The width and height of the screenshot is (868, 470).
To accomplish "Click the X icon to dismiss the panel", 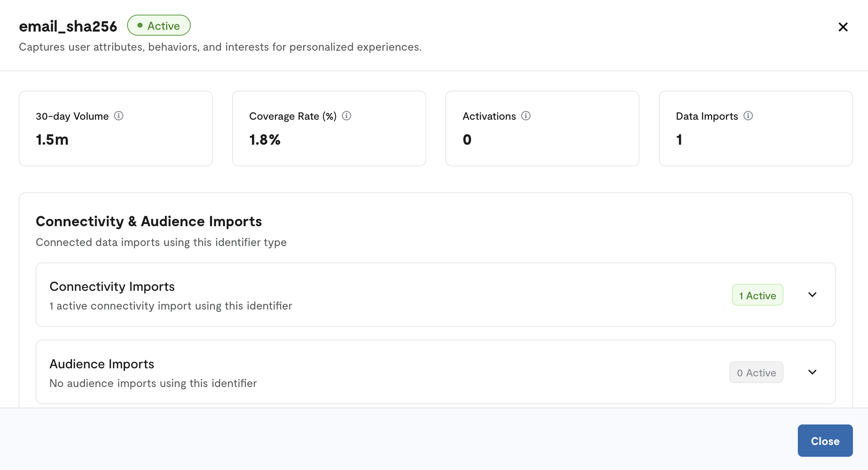I will pos(843,27).
